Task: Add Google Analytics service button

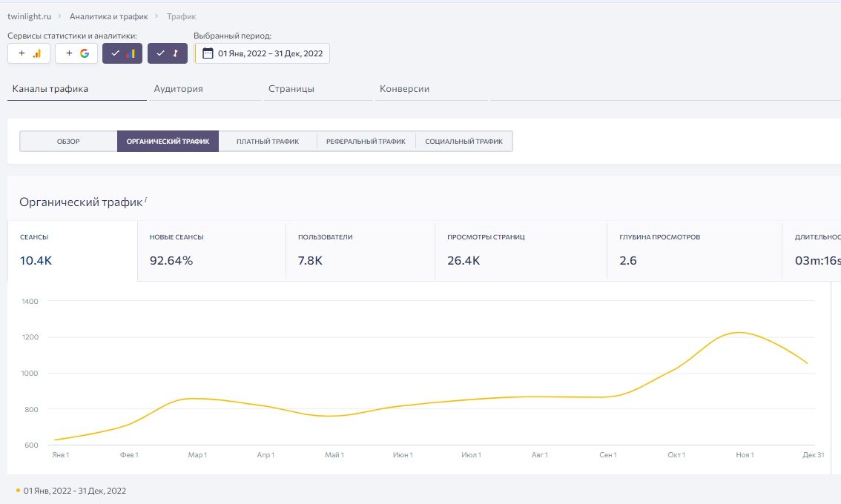Action: [x=29, y=53]
